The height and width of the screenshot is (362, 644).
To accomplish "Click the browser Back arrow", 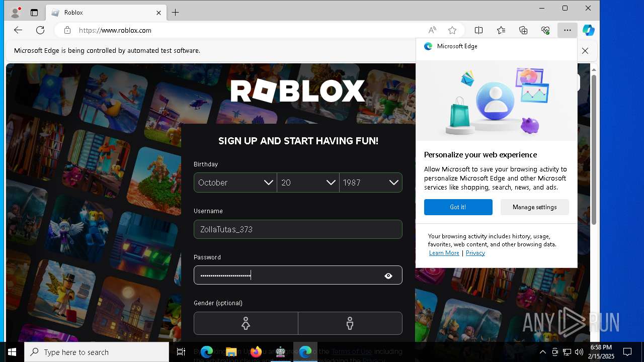I will click(x=18, y=30).
